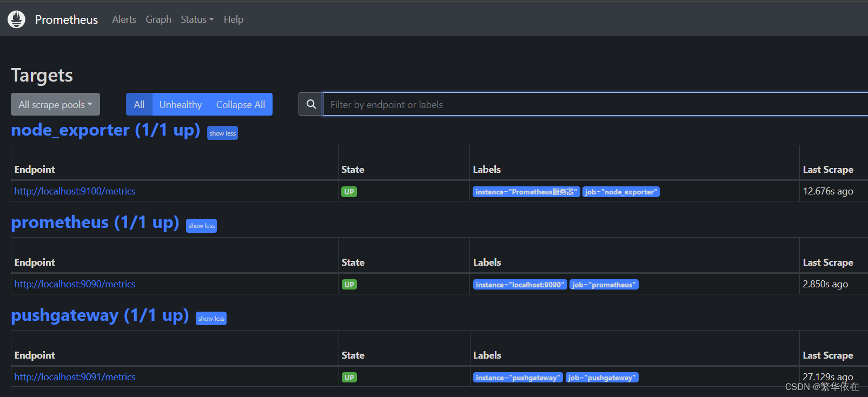Click the Labels header in prometheus table
Screen dimensions: 868x397
487,263
